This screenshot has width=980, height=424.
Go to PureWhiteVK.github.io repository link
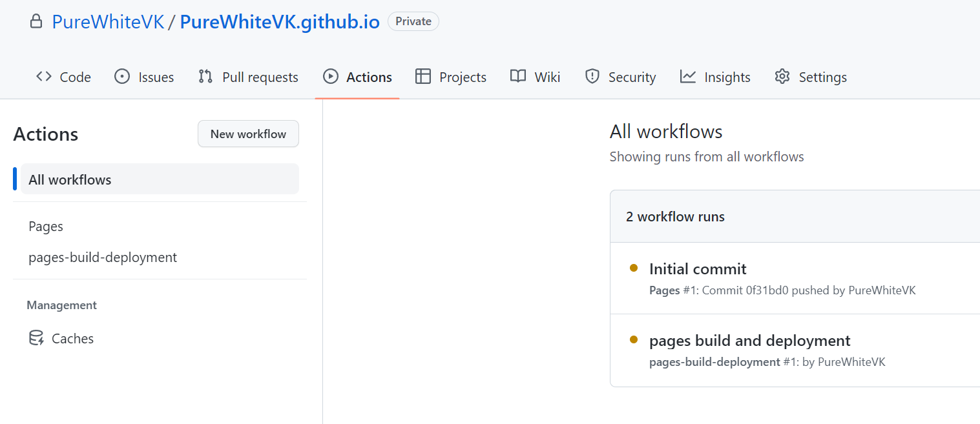coord(279,22)
